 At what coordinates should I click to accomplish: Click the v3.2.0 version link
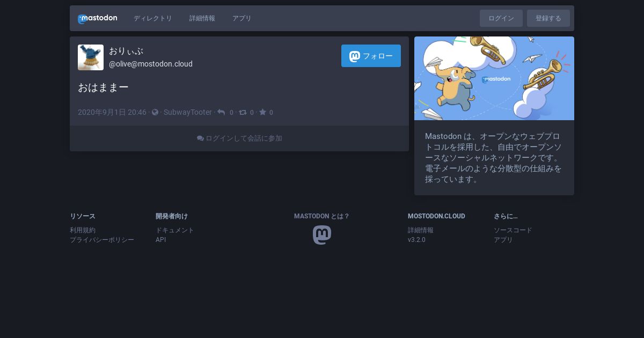point(416,240)
